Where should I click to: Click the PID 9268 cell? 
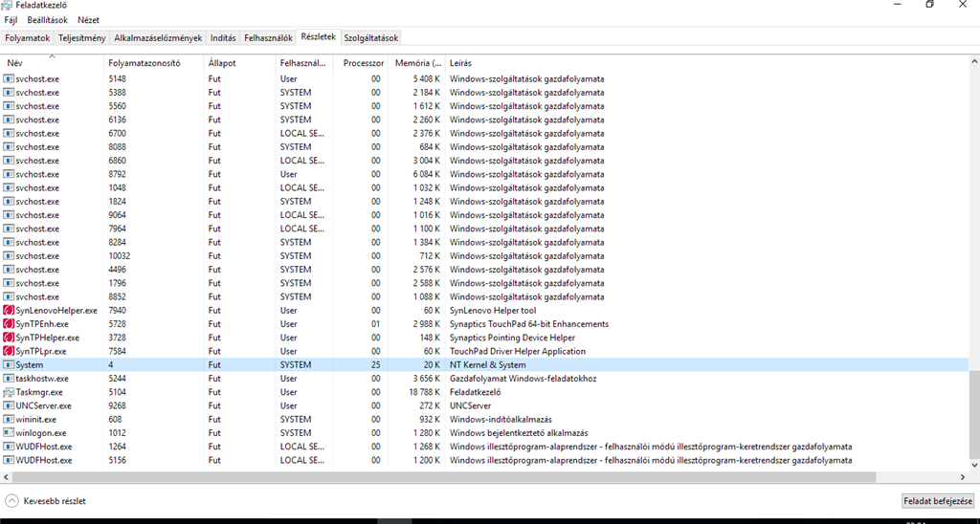[x=118, y=406]
